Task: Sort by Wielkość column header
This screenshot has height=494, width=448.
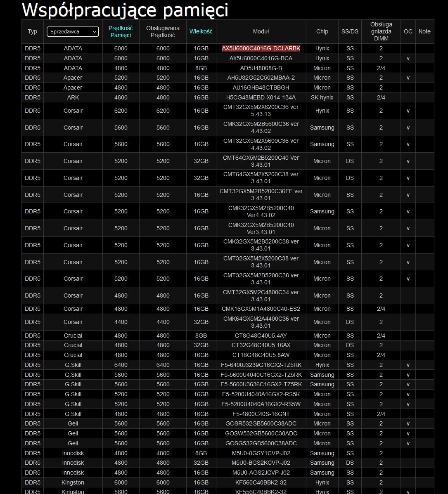Action: [201, 31]
